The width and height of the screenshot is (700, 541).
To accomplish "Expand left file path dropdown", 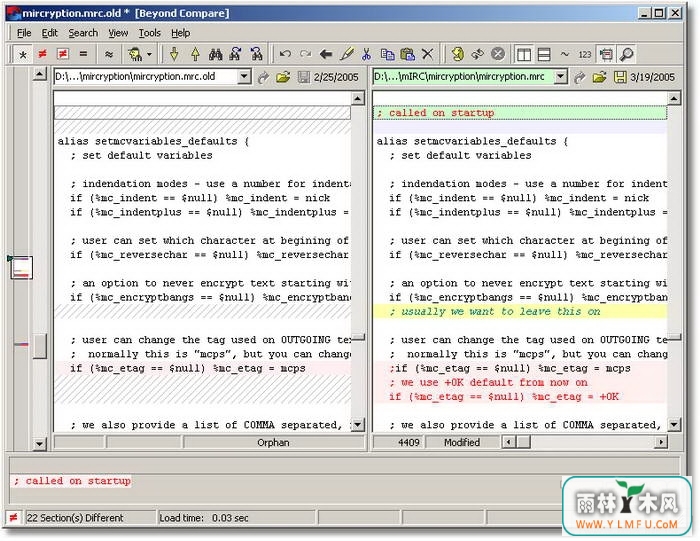I will (x=244, y=77).
